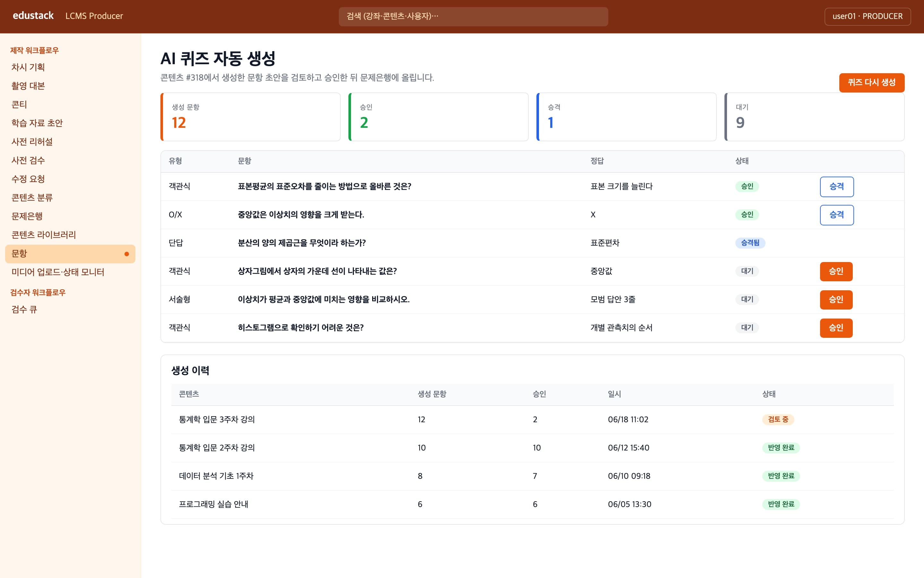Select history row 데이터 분석 기초 1주차
This screenshot has width=924, height=578.
(532, 476)
